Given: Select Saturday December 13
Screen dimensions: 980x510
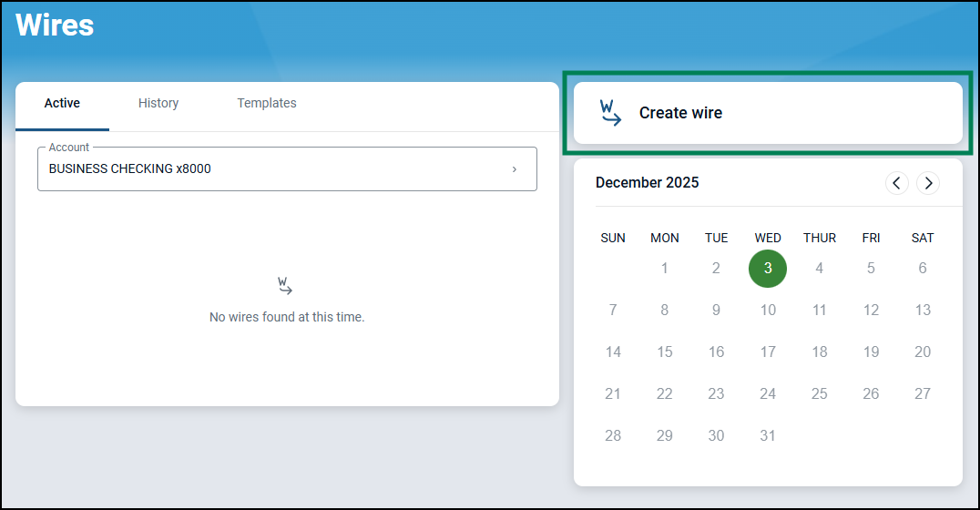Looking at the screenshot, I should coord(923,311).
